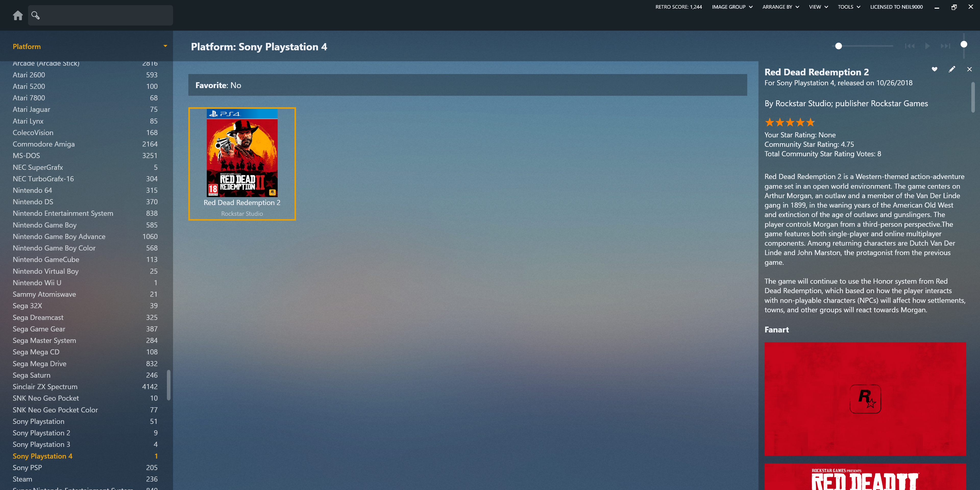Skip to next music track

(x=945, y=46)
